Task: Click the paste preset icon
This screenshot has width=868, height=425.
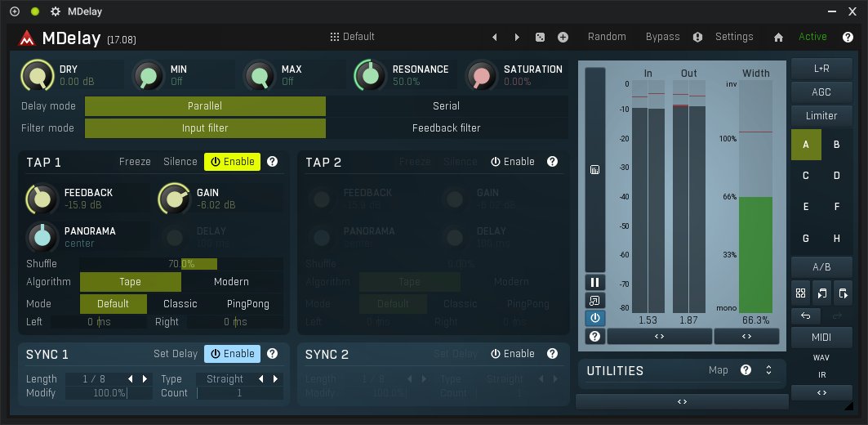Action: [x=843, y=293]
